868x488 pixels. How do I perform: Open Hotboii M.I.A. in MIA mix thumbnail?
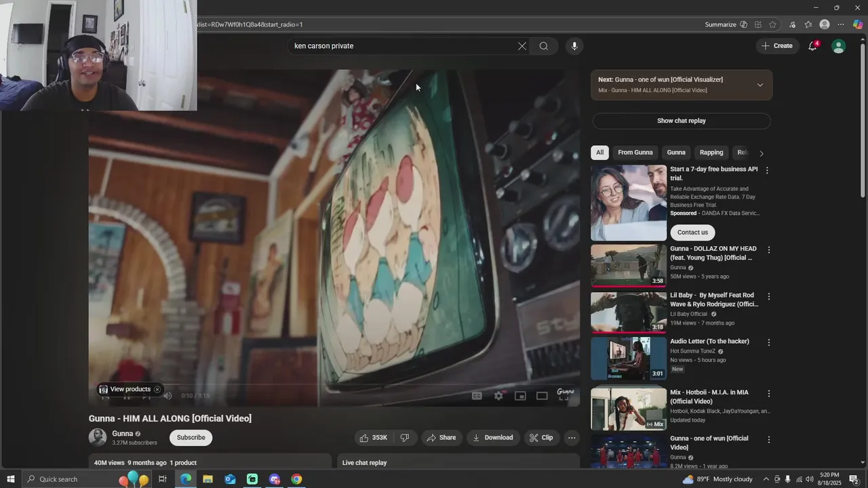[629, 409]
